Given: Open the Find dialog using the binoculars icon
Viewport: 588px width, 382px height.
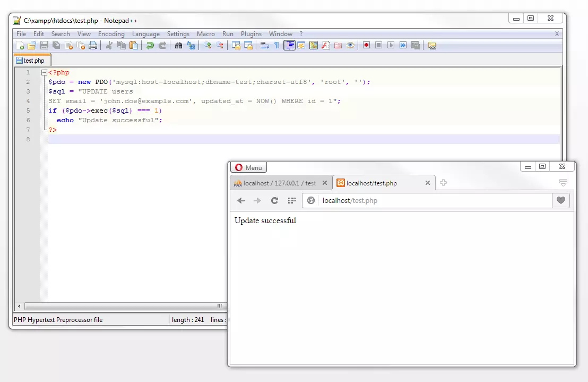Looking at the screenshot, I should [x=178, y=45].
